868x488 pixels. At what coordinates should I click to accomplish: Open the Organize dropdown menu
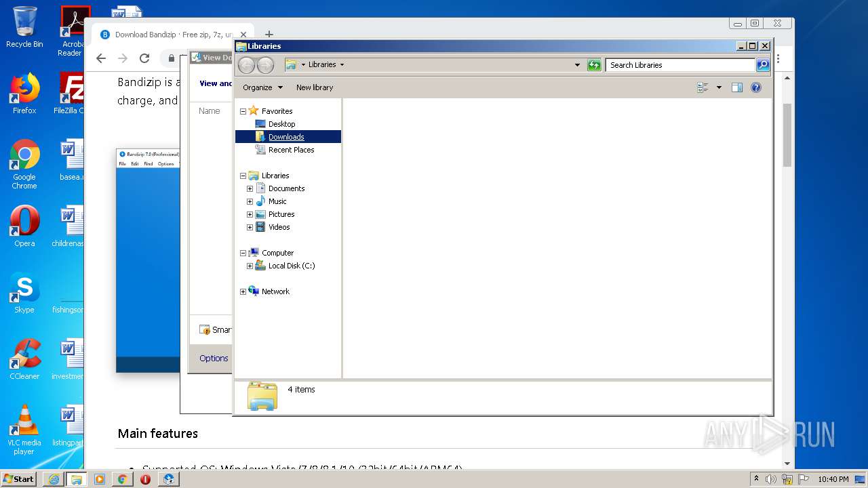[262, 87]
